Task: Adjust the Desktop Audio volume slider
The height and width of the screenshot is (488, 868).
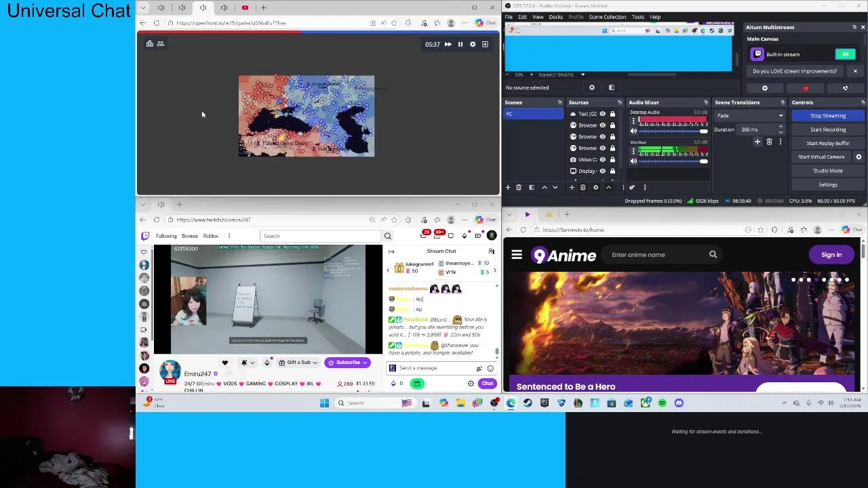Action: (x=673, y=131)
